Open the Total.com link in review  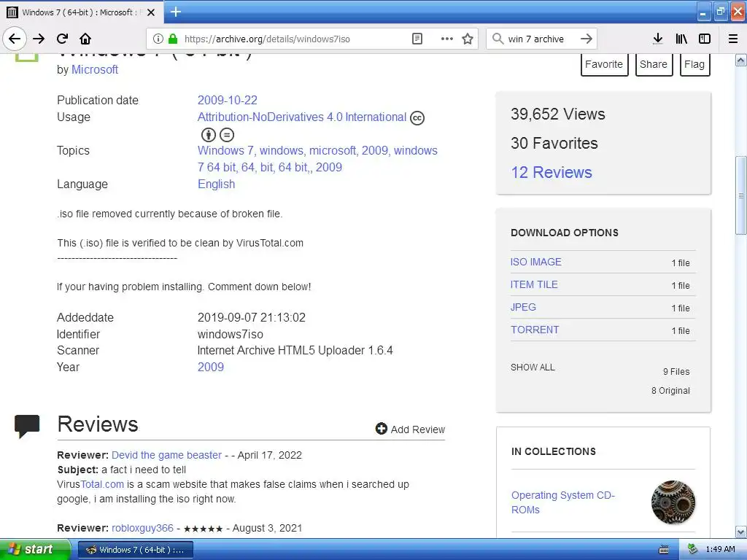pos(102,484)
